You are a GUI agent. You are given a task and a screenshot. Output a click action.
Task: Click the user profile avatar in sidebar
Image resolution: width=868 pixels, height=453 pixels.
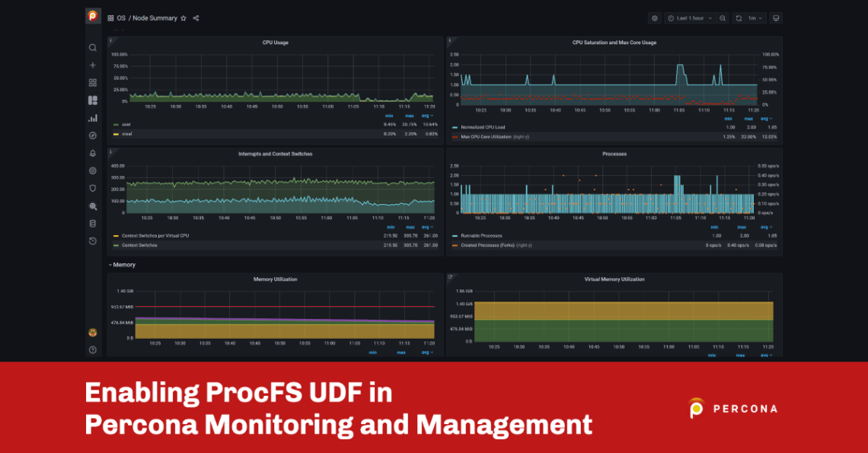click(92, 333)
